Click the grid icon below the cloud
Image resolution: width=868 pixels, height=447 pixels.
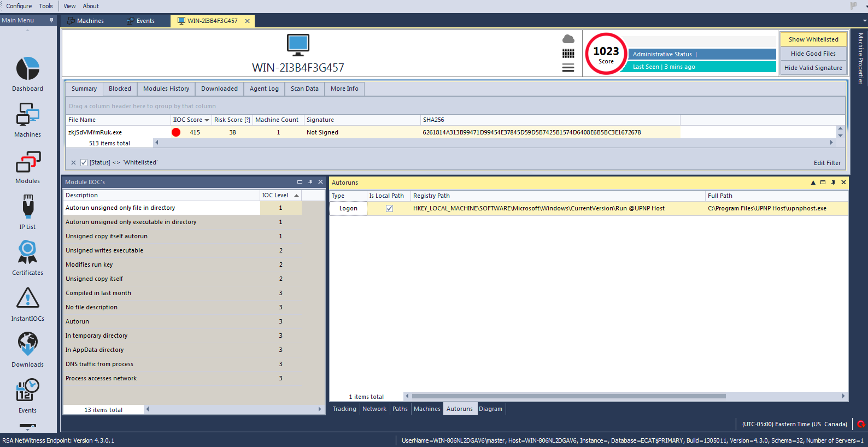[568, 54]
